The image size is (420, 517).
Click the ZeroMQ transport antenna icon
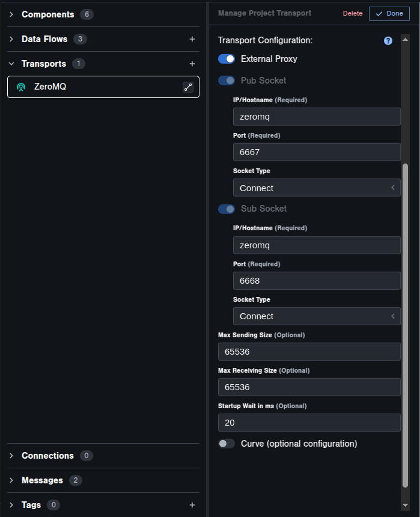(x=21, y=87)
